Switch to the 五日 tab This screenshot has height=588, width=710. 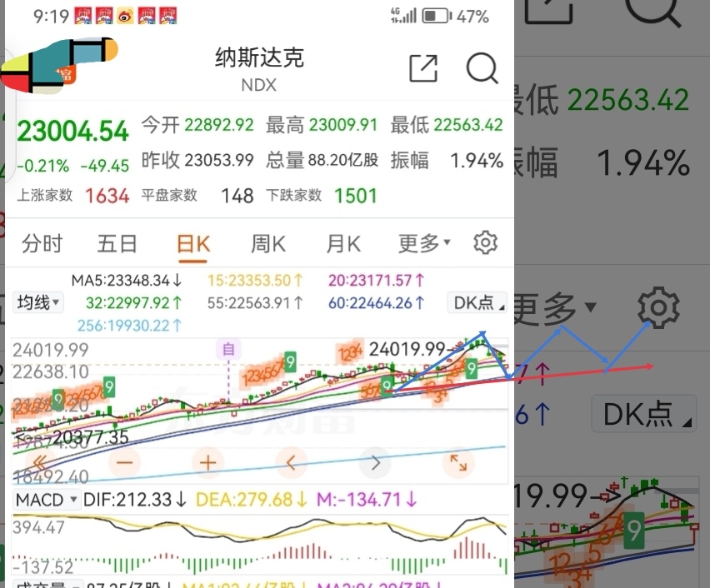point(117,243)
